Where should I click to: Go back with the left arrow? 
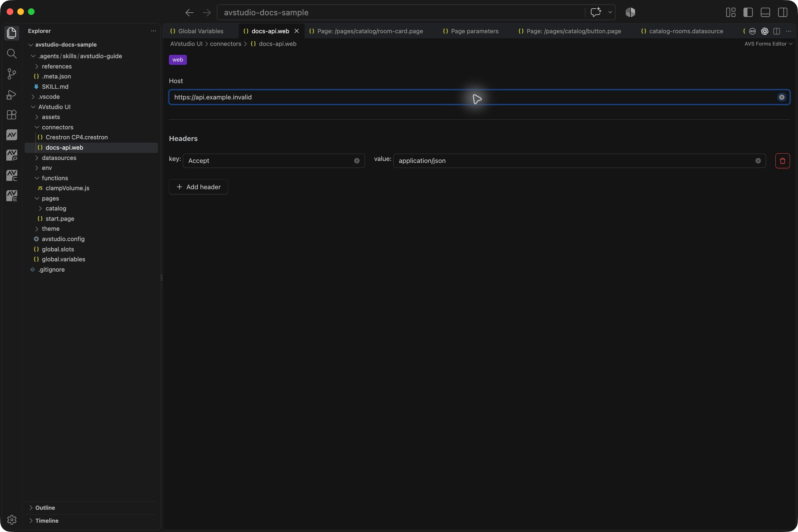[x=189, y=13]
